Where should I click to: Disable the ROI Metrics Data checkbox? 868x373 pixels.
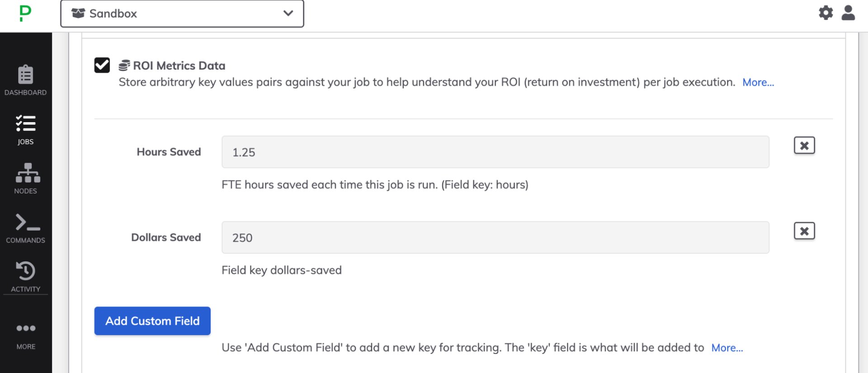pos(102,65)
